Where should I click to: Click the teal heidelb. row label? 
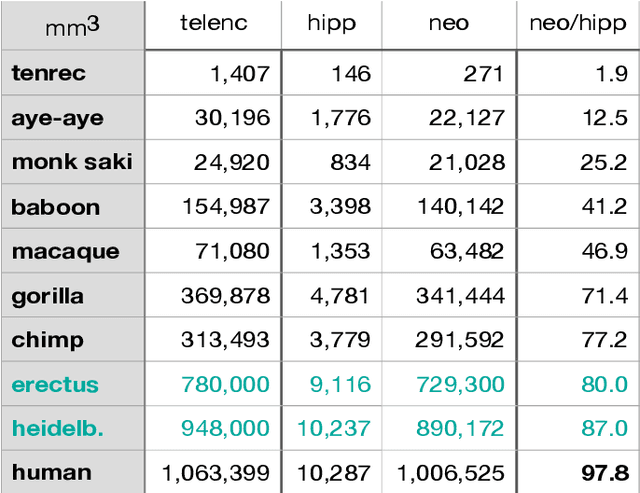tap(58, 429)
